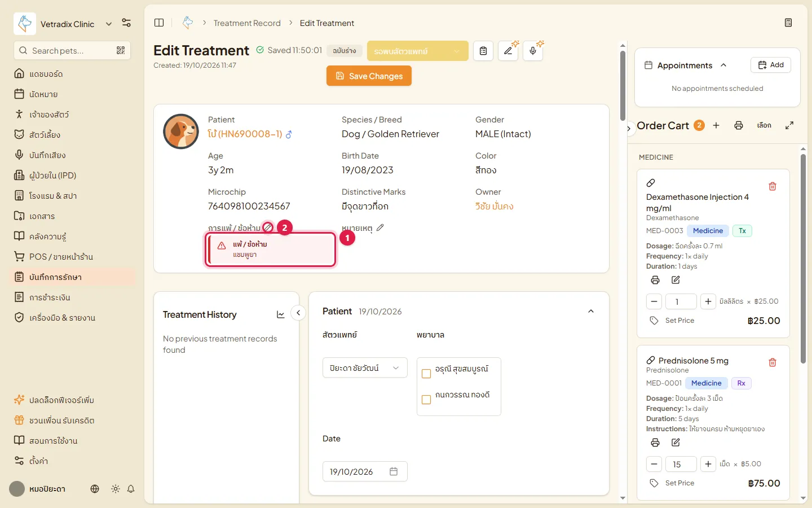
Task: Collapse the Patient section chevron
Action: (x=591, y=311)
